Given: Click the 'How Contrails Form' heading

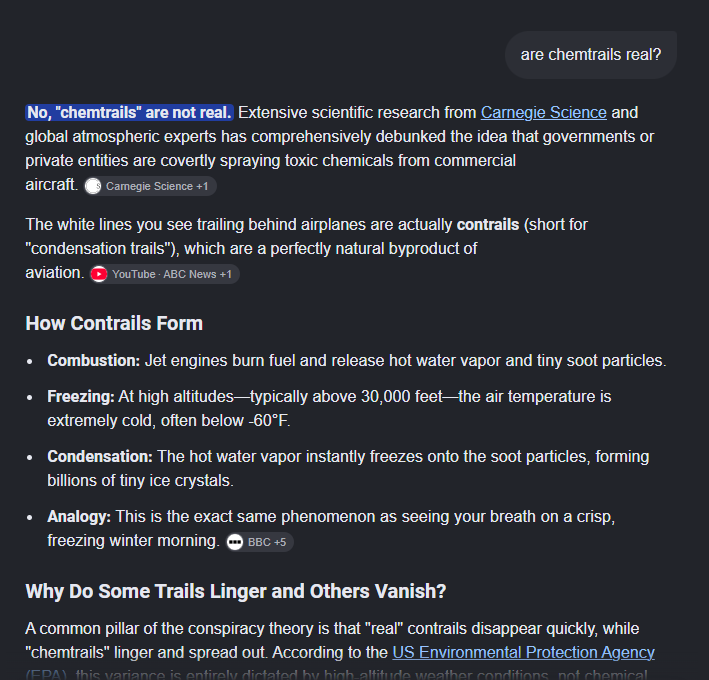Looking at the screenshot, I should tap(114, 323).
